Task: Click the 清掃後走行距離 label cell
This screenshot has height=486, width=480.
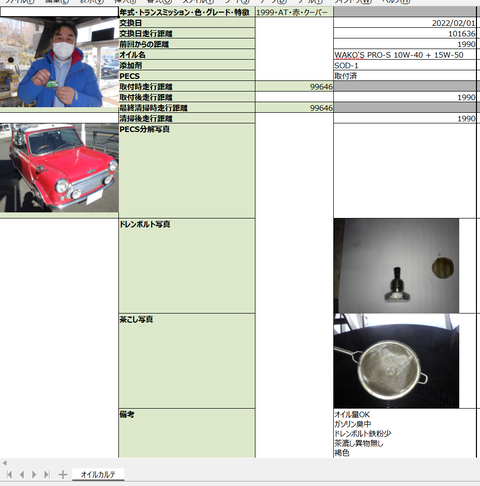Action: coord(187,119)
